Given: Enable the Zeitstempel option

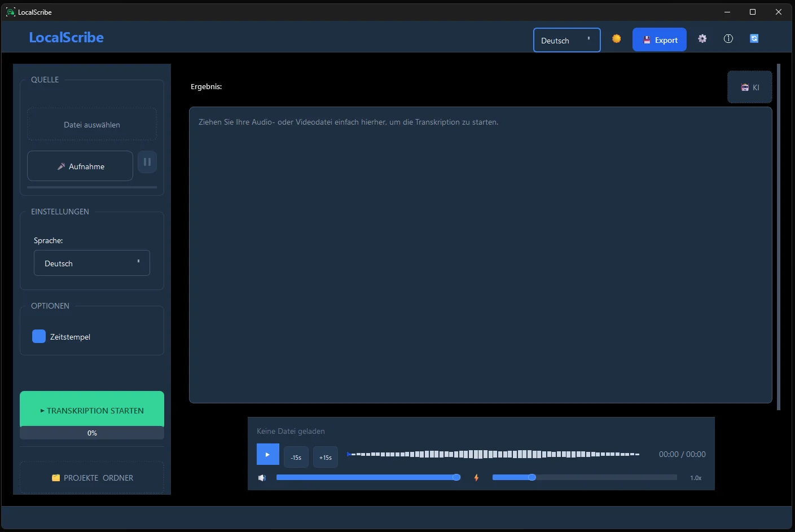Looking at the screenshot, I should click(38, 336).
